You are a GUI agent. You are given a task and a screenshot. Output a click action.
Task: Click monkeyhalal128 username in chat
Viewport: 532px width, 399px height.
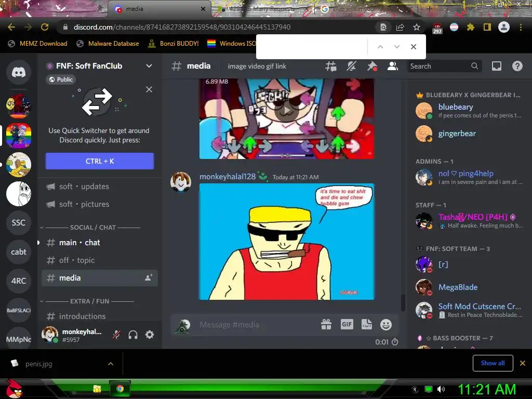click(x=228, y=177)
